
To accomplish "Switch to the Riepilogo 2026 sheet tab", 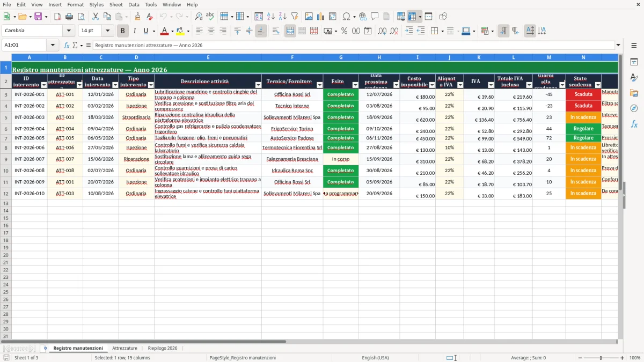I will point(163,348).
